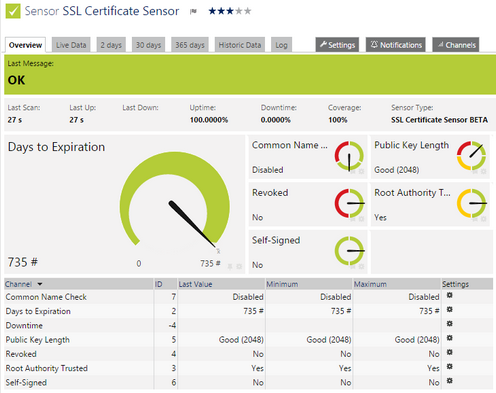Set priority to three stars
Screen dimensions: 496x393
click(x=230, y=11)
